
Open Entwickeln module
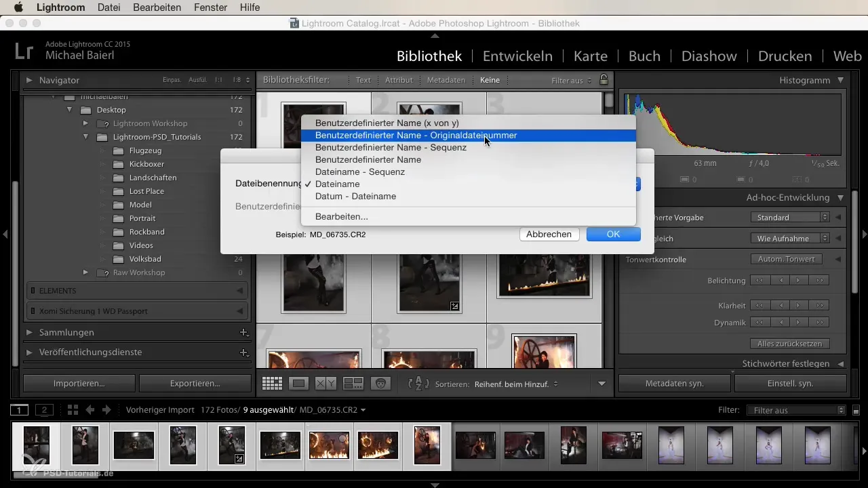(517, 56)
